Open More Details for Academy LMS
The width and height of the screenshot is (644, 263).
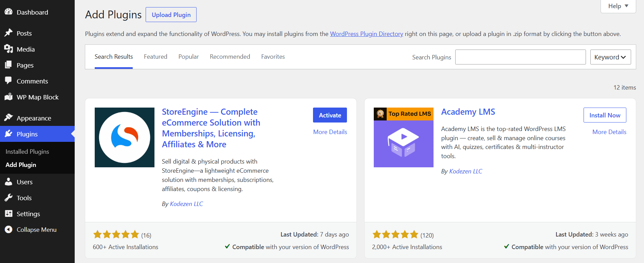[609, 132]
